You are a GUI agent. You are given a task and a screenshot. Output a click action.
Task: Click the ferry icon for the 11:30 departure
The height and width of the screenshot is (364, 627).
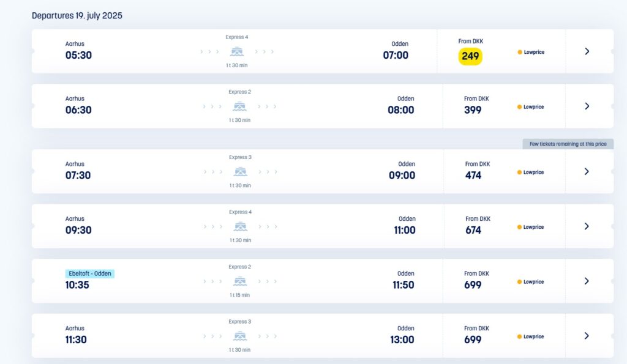tap(240, 336)
